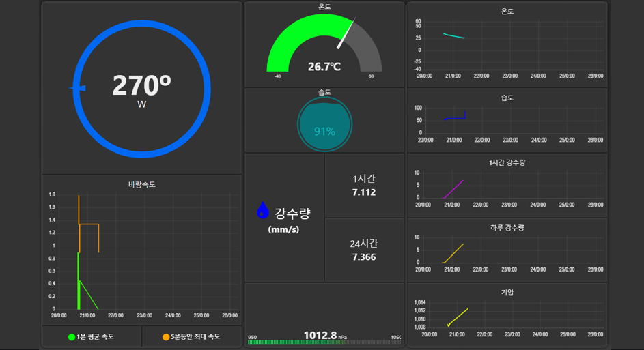Click the 1시간 강수량 chart title
Image resolution: width=644 pixels, height=350 pixels.
coord(507,163)
